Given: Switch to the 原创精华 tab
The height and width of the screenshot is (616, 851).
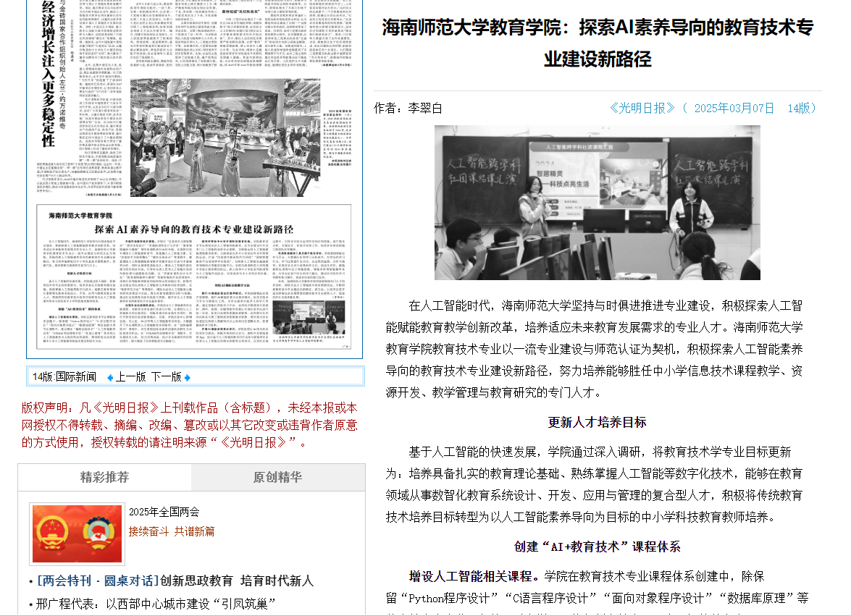Looking at the screenshot, I should [x=277, y=478].
